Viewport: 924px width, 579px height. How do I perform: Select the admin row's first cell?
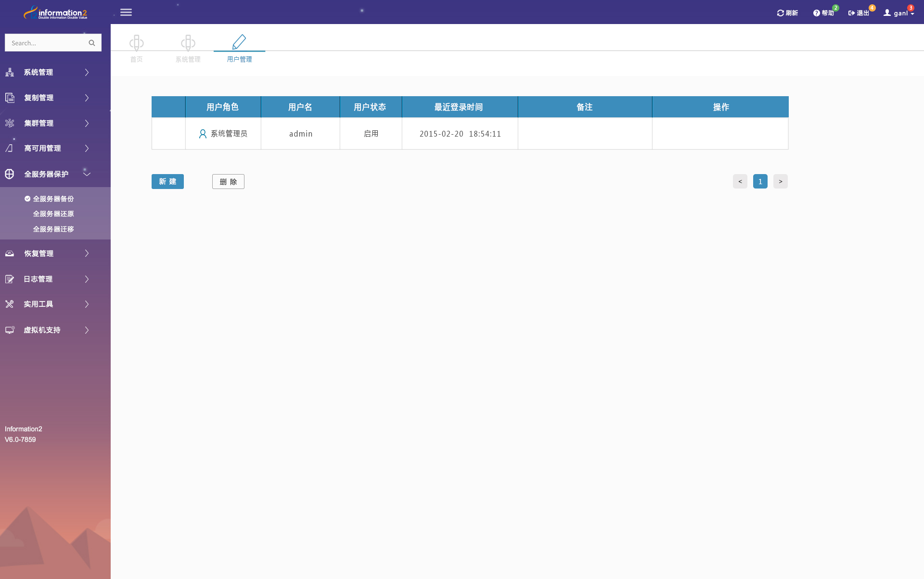point(168,134)
